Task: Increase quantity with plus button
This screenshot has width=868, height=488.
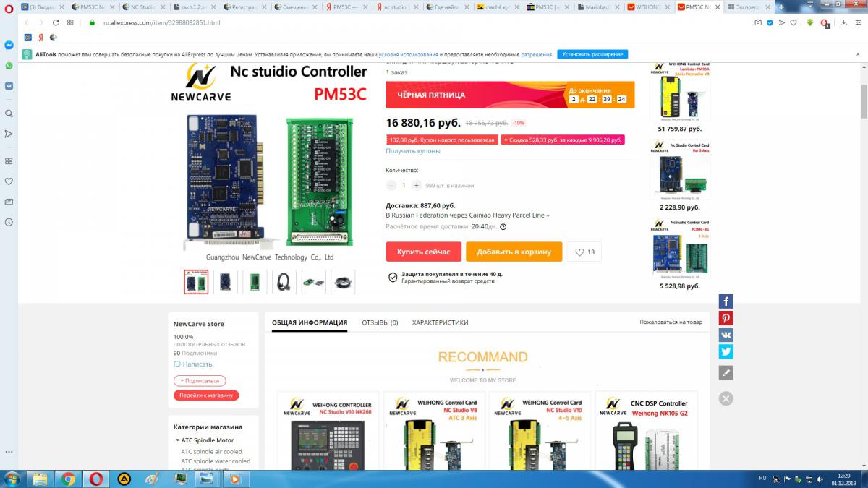Action: pos(415,186)
